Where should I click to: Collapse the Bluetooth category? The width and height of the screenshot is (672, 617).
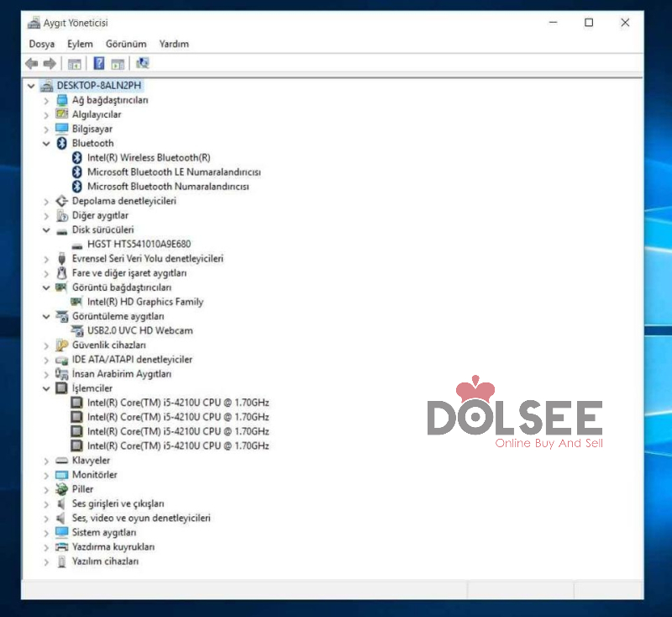(46, 144)
